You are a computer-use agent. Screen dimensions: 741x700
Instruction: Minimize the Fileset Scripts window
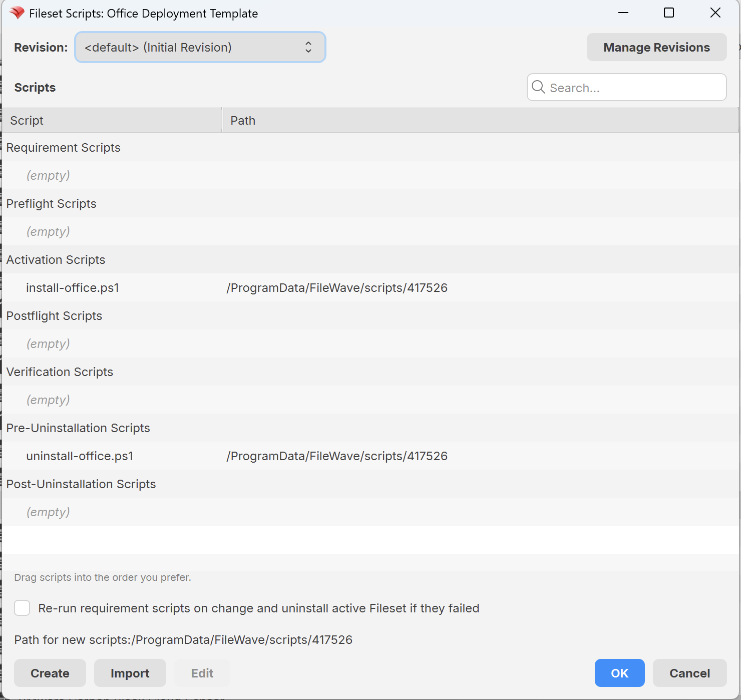point(623,13)
